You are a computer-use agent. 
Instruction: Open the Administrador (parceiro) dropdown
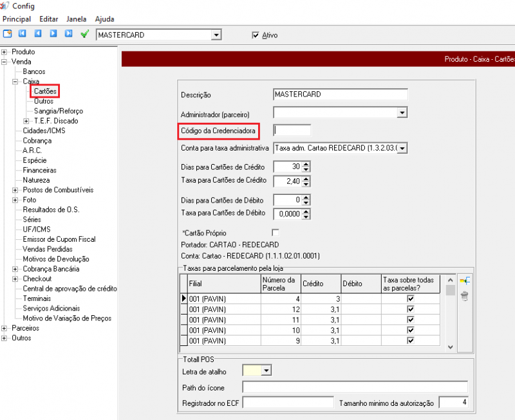402,113
